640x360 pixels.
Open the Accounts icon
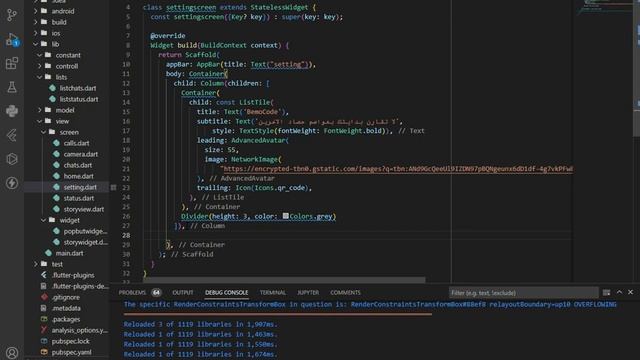(x=12, y=353)
